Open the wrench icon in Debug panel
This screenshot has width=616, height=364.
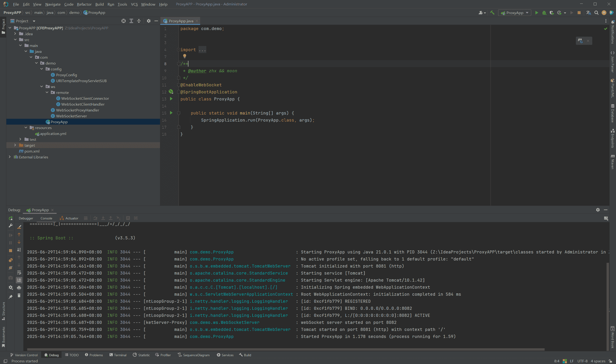click(x=11, y=226)
